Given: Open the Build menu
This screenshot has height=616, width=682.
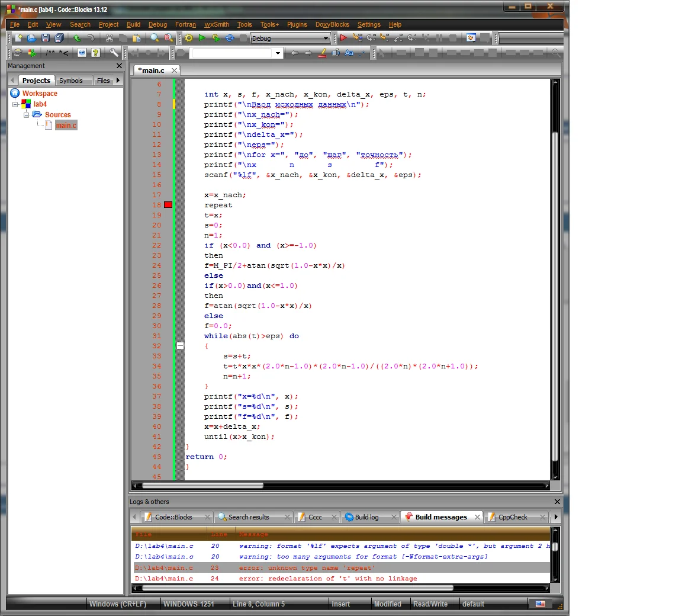Looking at the screenshot, I should pyautogui.click(x=133, y=24).
